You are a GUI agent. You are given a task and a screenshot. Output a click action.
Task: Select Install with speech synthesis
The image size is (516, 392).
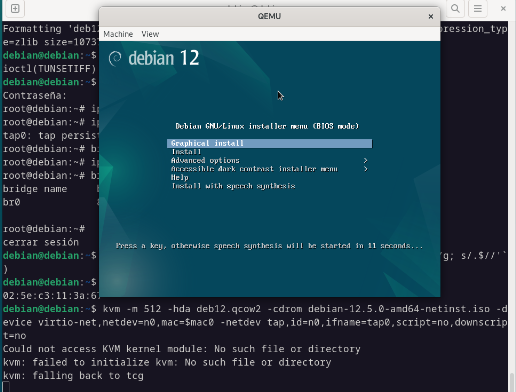pos(233,186)
